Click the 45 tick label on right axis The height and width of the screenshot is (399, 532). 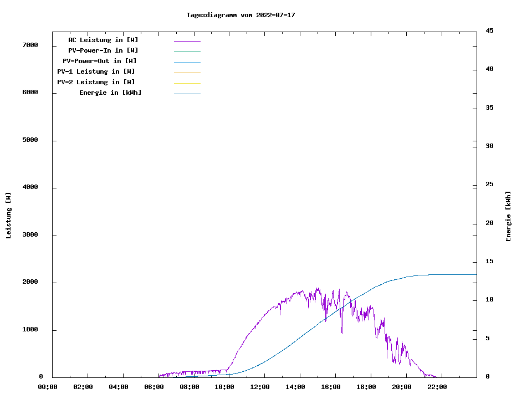click(x=489, y=30)
